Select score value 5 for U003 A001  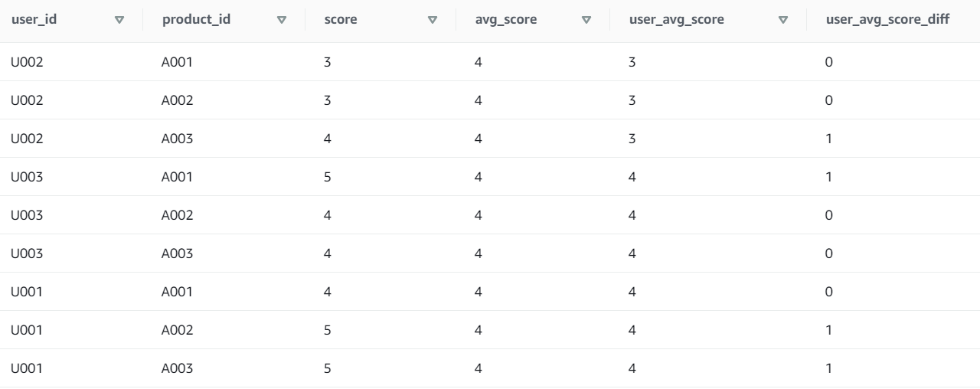tap(328, 177)
